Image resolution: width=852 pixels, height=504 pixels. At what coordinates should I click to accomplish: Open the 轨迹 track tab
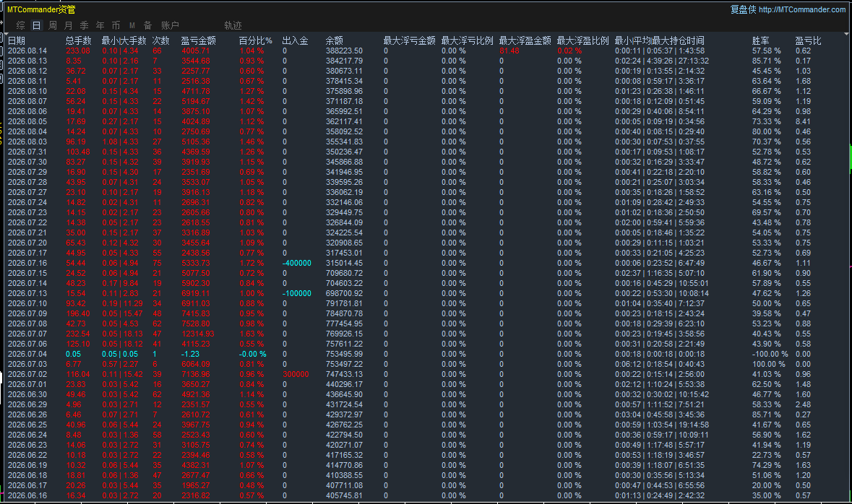click(233, 25)
